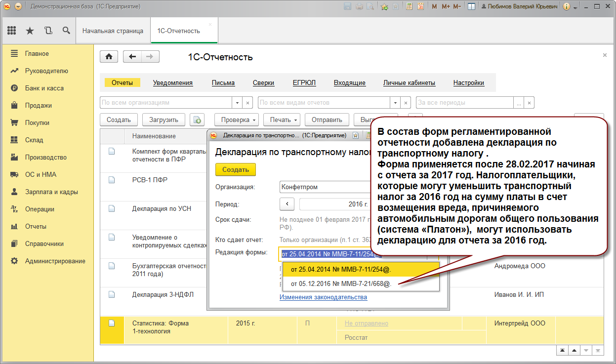Click the Print icon in title bar

tap(359, 6)
